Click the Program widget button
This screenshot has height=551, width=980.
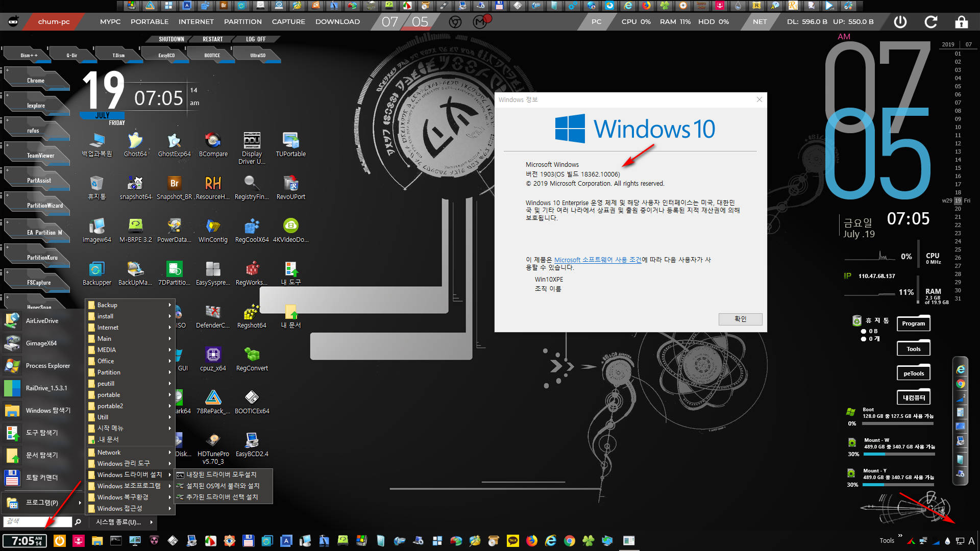tap(914, 323)
